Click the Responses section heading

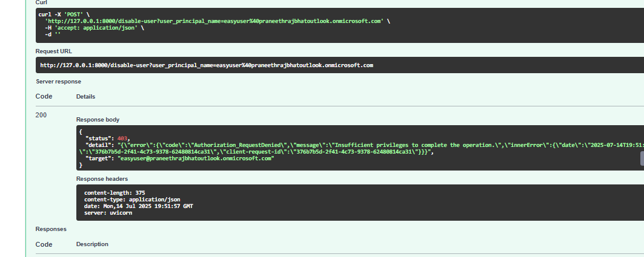[x=51, y=229]
